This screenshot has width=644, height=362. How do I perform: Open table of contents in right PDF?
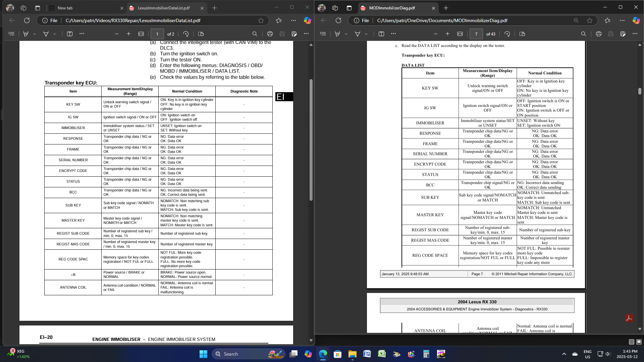[x=323, y=34]
